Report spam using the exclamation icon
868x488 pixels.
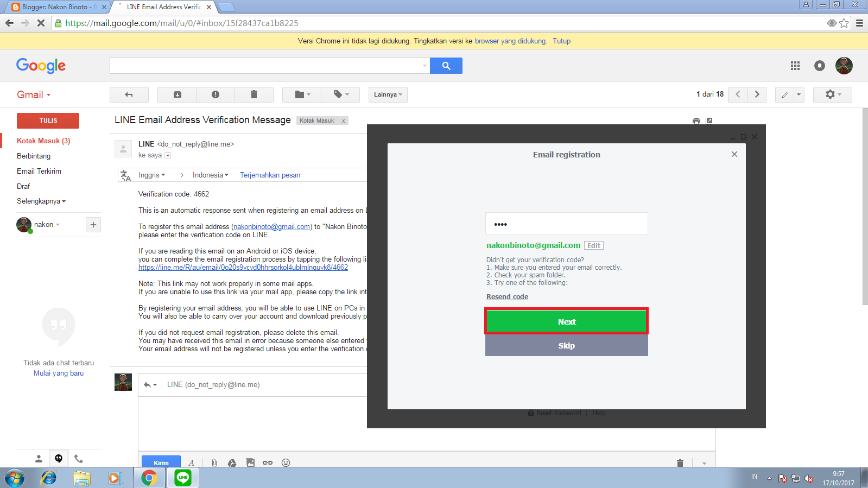[x=216, y=94]
